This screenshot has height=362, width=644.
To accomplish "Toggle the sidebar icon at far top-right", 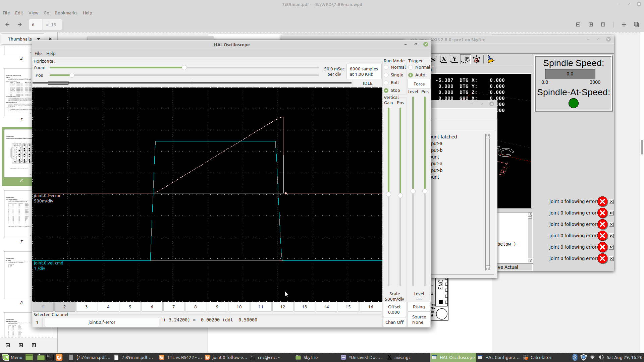I will coord(636,24).
